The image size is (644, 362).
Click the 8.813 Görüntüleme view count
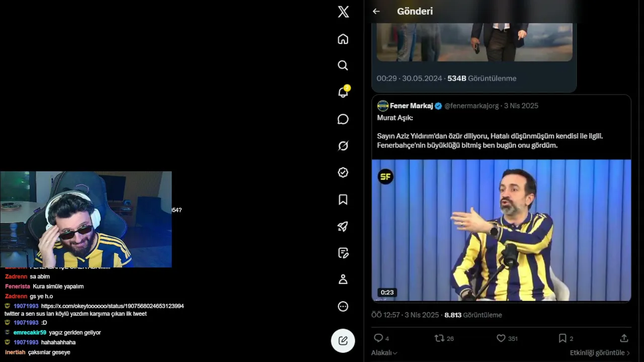473,315
